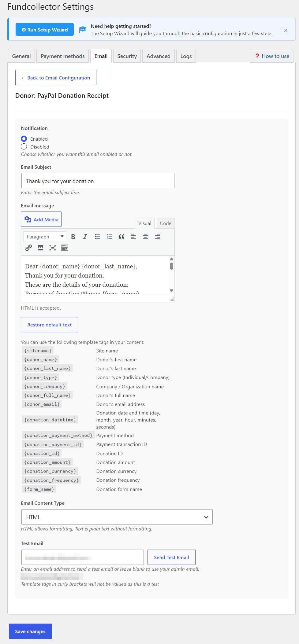This screenshot has height=644, width=299.
Task: Switch editor to Code mode
Action: pos(166,223)
